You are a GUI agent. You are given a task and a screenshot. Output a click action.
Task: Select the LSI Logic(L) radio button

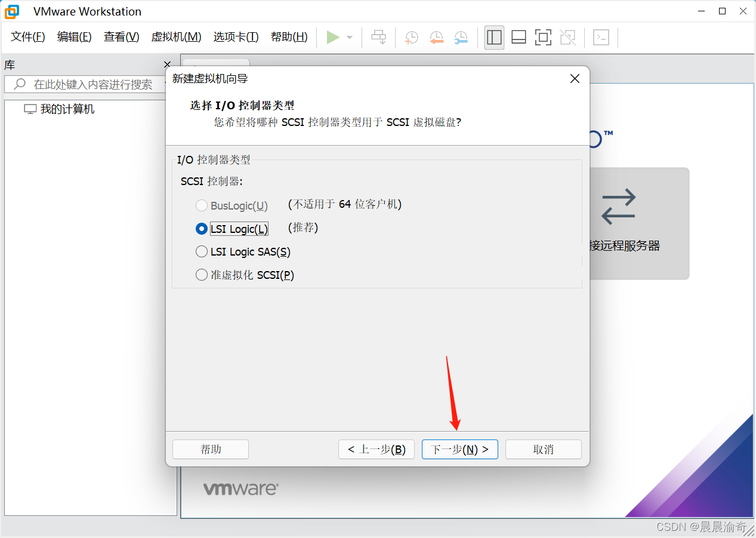click(x=202, y=229)
